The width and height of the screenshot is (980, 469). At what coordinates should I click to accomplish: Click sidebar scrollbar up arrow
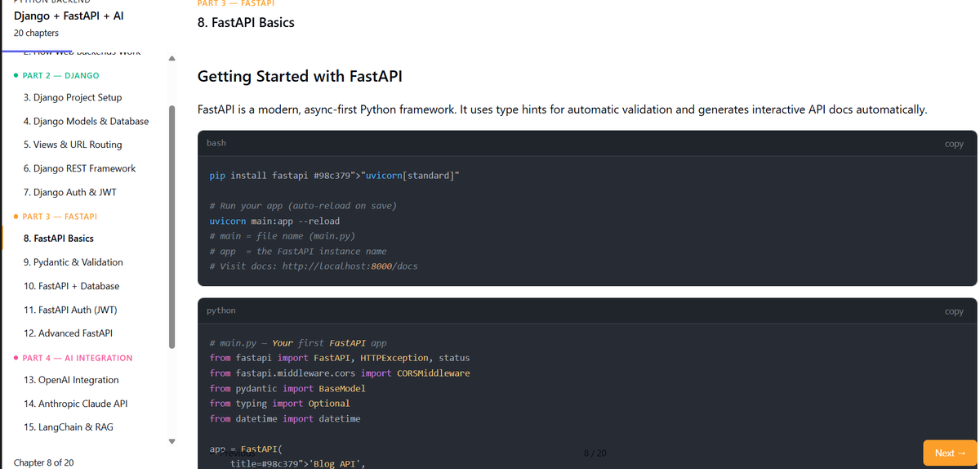(171, 58)
